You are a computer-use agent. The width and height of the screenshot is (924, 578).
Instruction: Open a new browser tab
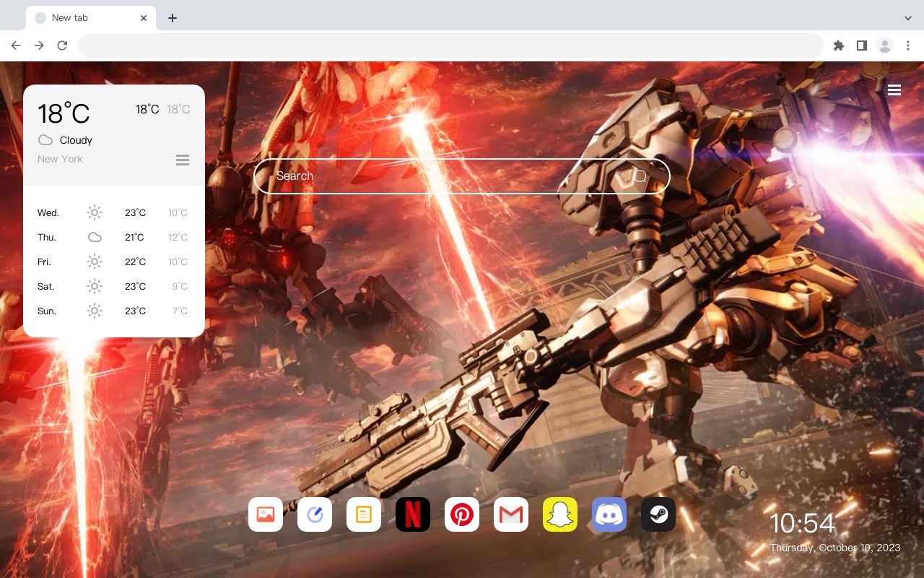pos(173,18)
